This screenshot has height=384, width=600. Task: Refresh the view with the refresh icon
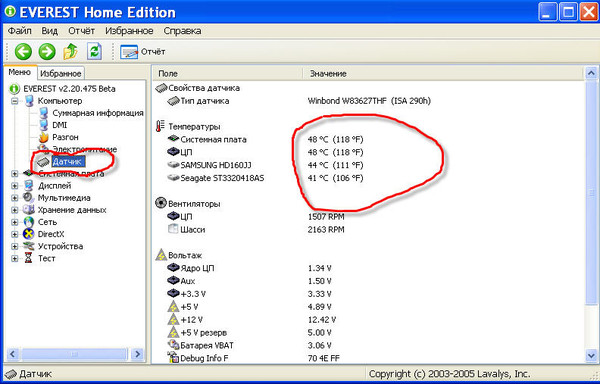point(94,51)
